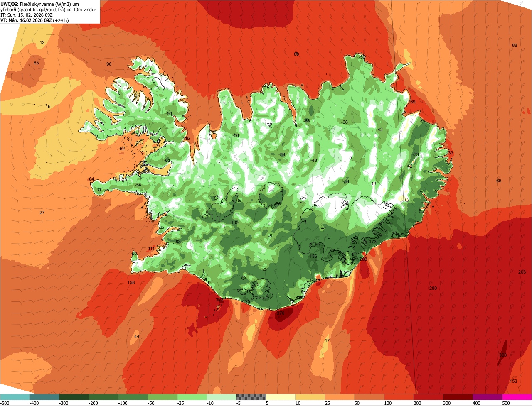Click the map value 203 near right edge
532x406 pixels.
pos(522,272)
